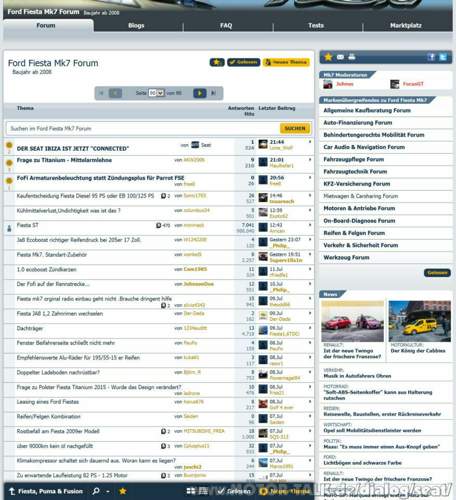Viewport: 456px width, 500px height.
Task: Open the FAQ tab
Action: (226, 25)
